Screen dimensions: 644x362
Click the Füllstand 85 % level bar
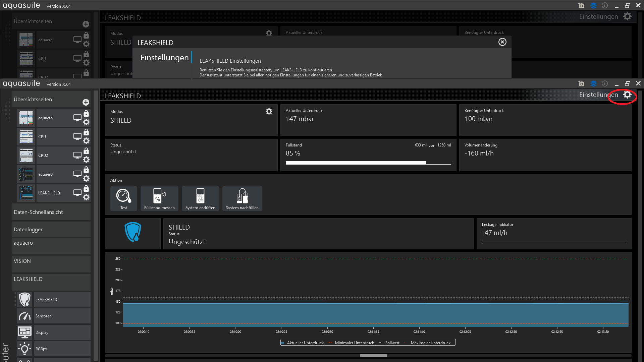[368, 163]
